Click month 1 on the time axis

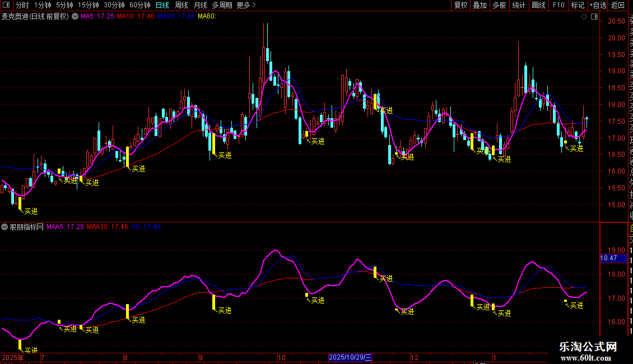(x=495, y=357)
